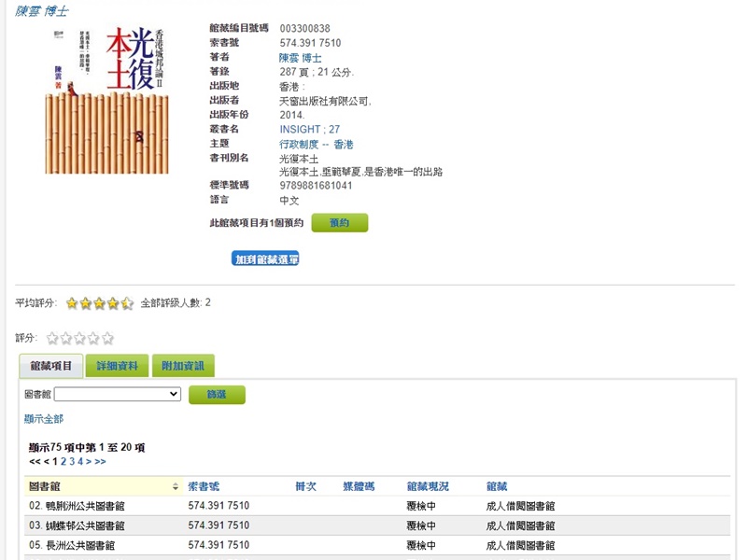Give the book a two-star rating
The height and width of the screenshot is (560, 747).
[65, 338]
